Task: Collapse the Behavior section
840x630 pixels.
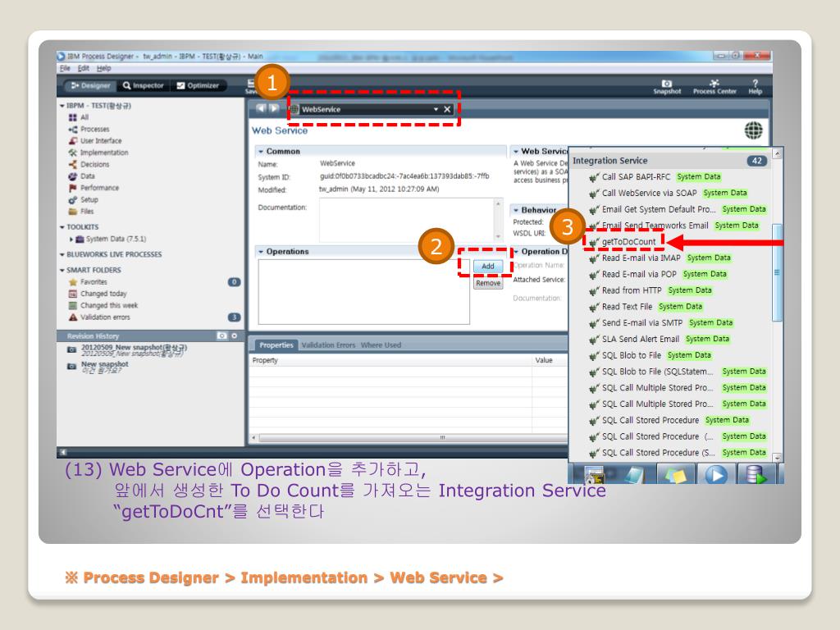Action: coord(516,211)
